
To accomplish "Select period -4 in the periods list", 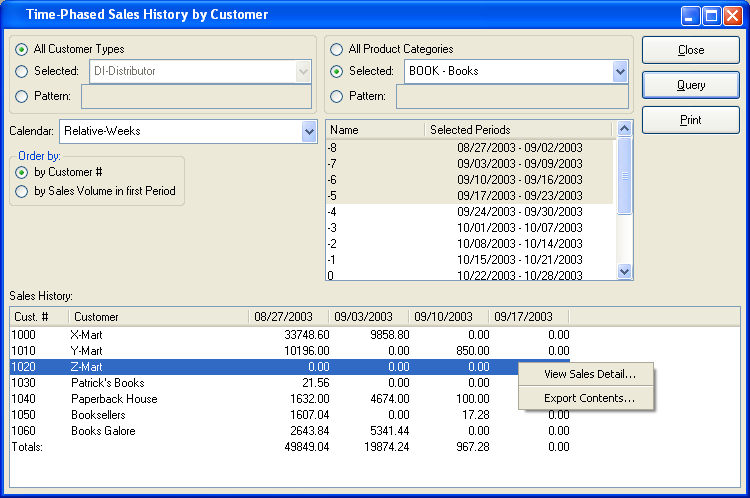I will 470,212.
